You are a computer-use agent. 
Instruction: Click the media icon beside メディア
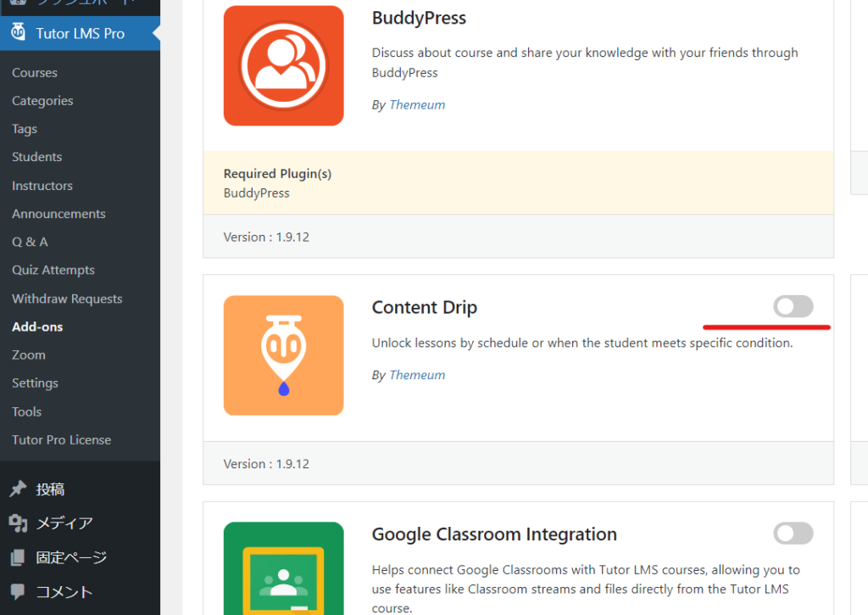click(x=18, y=523)
